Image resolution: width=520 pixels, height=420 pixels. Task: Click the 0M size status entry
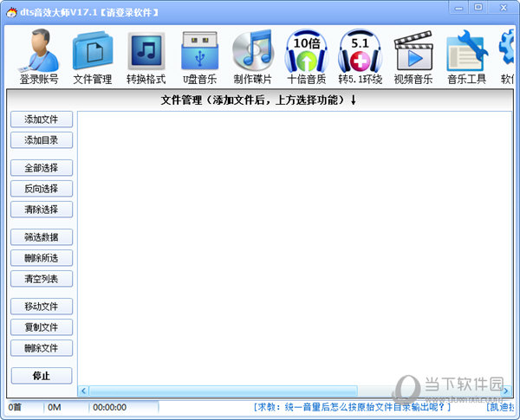[x=55, y=407]
